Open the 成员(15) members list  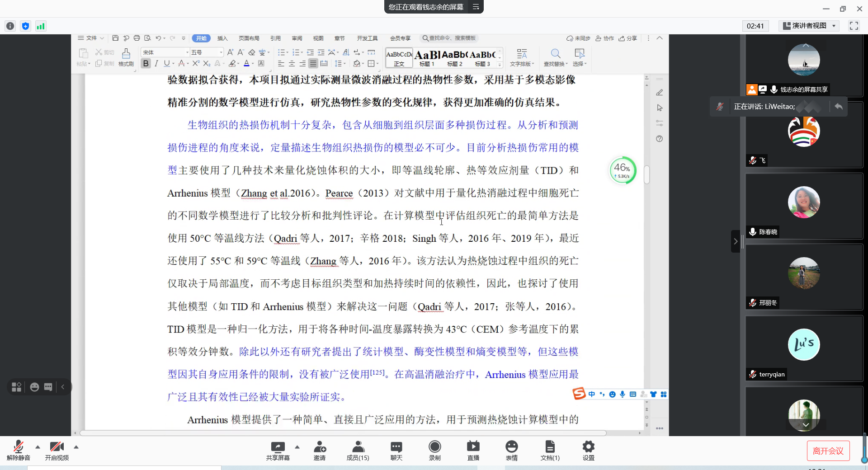pos(358,450)
